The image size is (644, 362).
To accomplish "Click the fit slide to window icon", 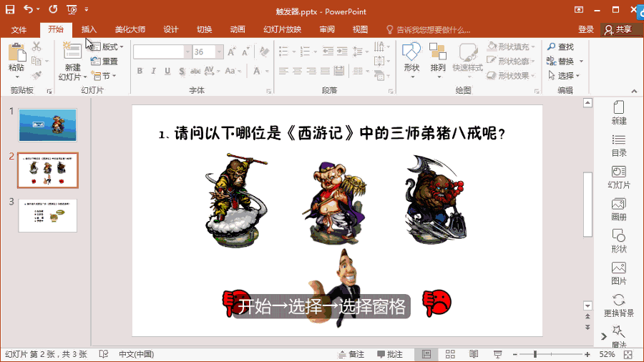I will (x=628, y=354).
